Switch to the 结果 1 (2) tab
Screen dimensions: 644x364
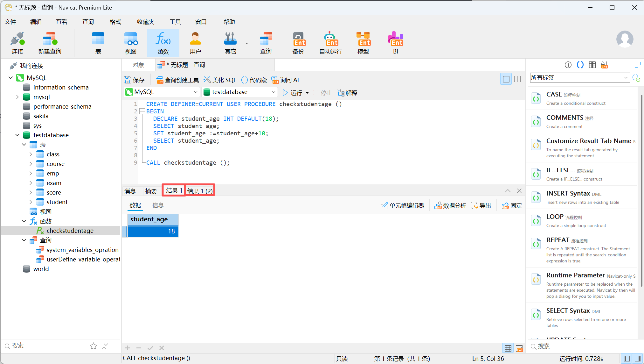coord(200,191)
